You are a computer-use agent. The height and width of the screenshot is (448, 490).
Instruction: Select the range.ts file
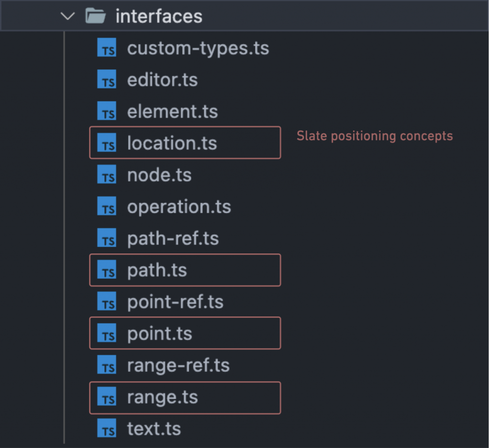coord(162,397)
